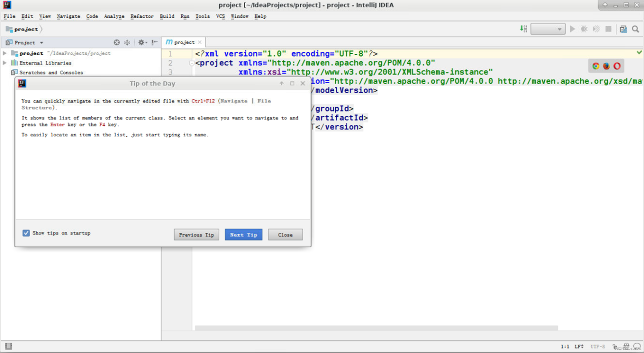Viewport: 644px width, 353px height.
Task: Click the IntelliJ IDEA logo in title bar
Action: [x=7, y=5]
